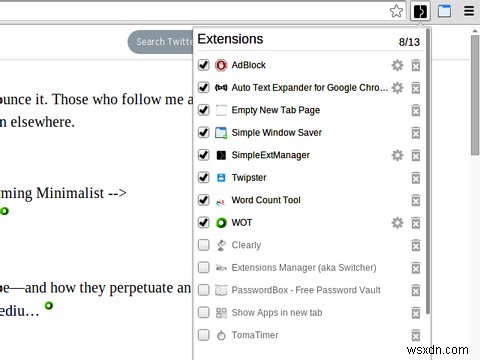The height and width of the screenshot is (360, 480).
Task: Remove Empty New Tab Page via trash icon
Action: point(416,110)
